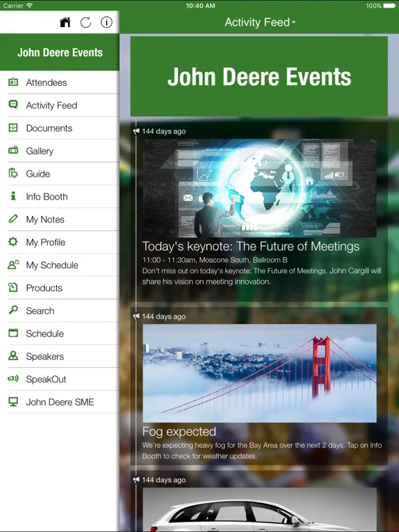The image size is (399, 532).
Task: Open the keynote globe image
Action: [260, 188]
